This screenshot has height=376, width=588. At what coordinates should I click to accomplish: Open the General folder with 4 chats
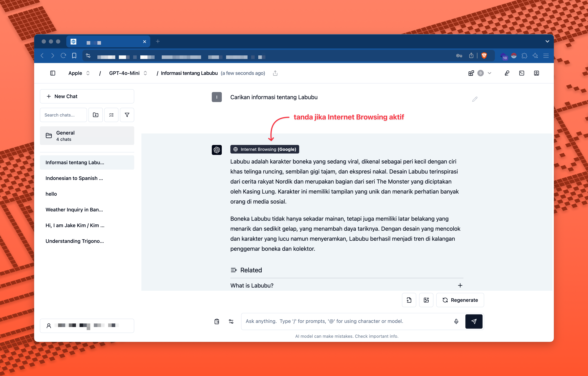click(87, 135)
